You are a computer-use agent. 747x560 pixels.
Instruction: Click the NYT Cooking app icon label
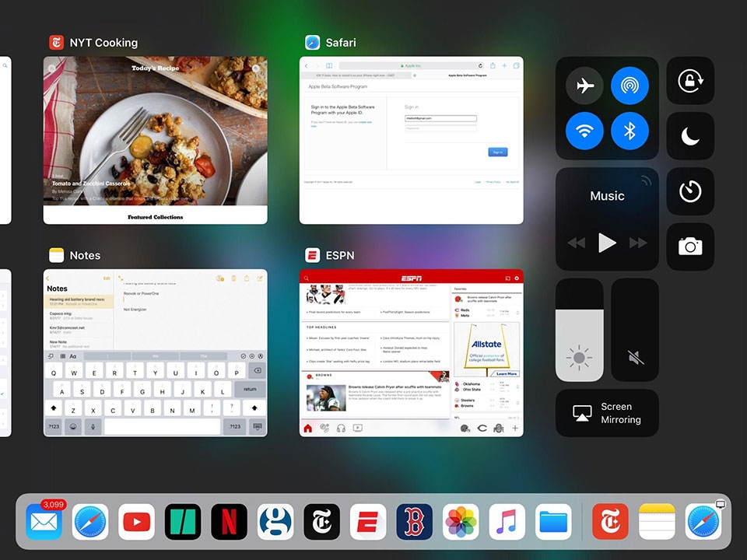tap(103, 43)
